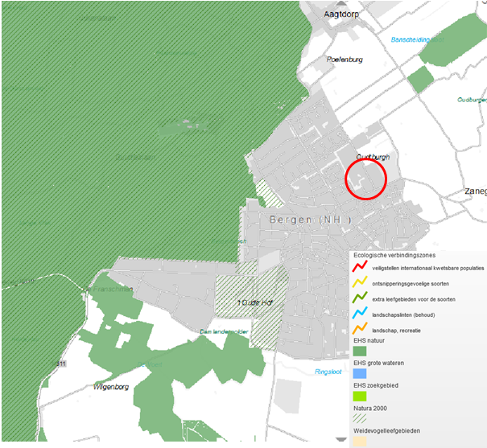The image size is (487, 448).
Task: Click the Ecologische verbindingszones legend heading
Action: click(391, 257)
